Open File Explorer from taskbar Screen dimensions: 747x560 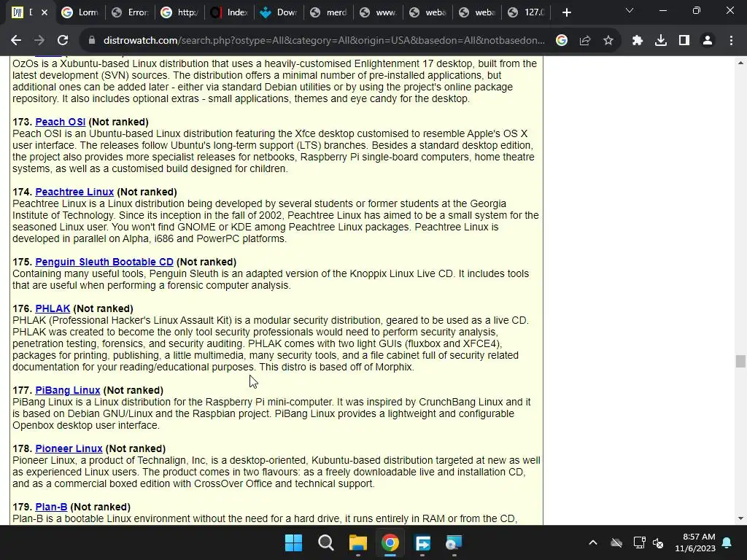click(x=357, y=542)
